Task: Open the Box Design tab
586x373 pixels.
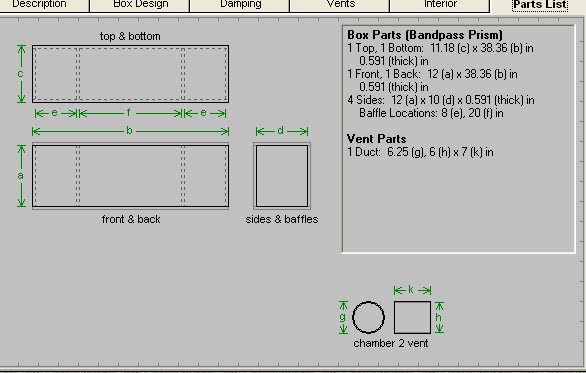Action: coord(140,5)
